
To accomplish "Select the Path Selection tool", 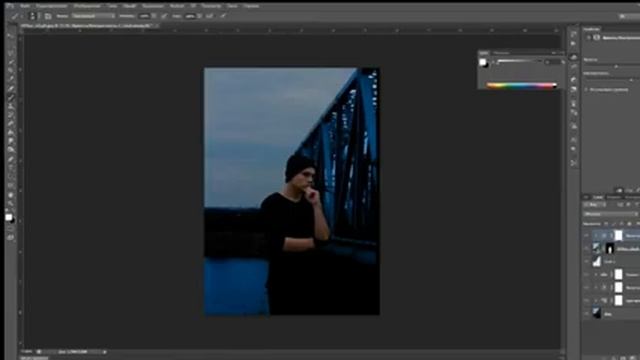I will (x=10, y=176).
